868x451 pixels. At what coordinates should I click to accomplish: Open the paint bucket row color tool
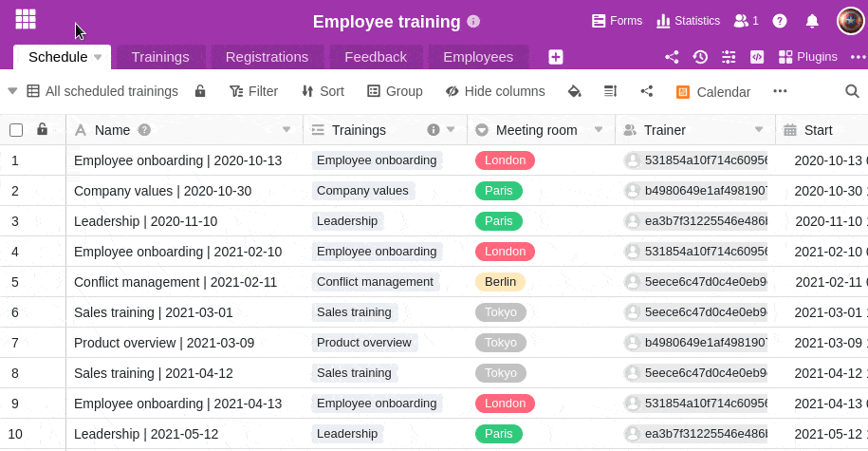point(574,91)
